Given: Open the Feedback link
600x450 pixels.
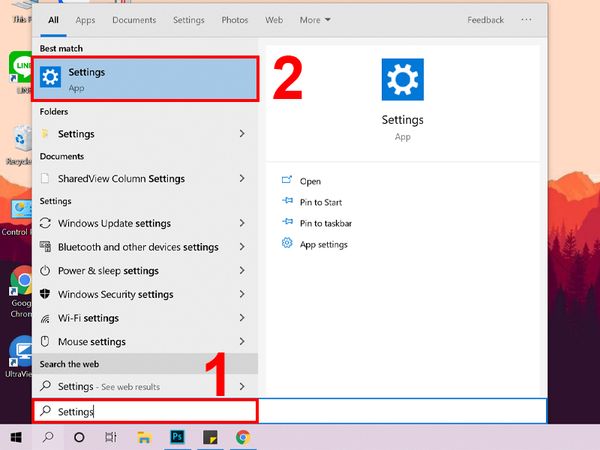Looking at the screenshot, I should tap(485, 20).
